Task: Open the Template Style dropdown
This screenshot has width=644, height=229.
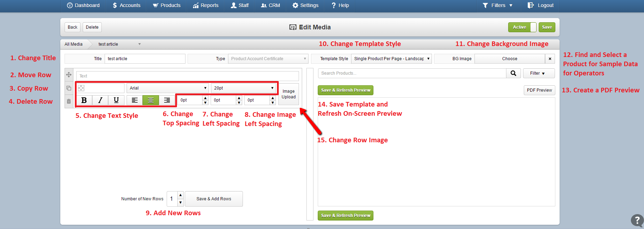Action: tap(391, 59)
